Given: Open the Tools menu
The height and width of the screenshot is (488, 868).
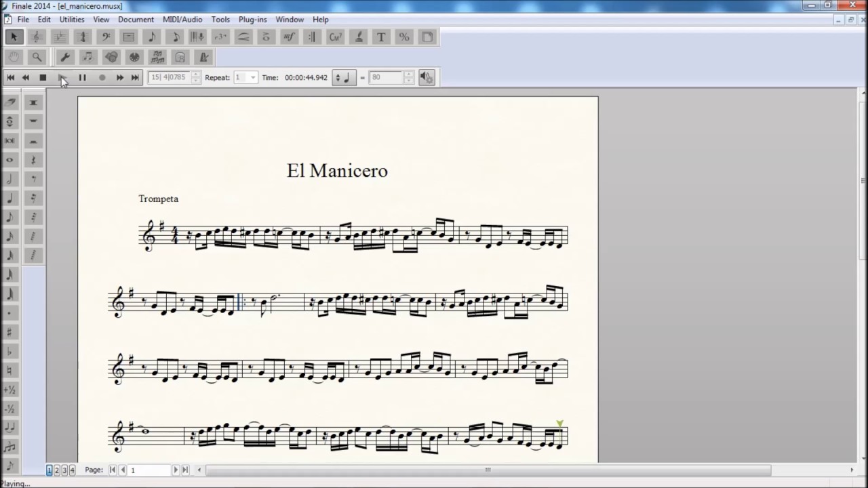Looking at the screenshot, I should coord(220,20).
